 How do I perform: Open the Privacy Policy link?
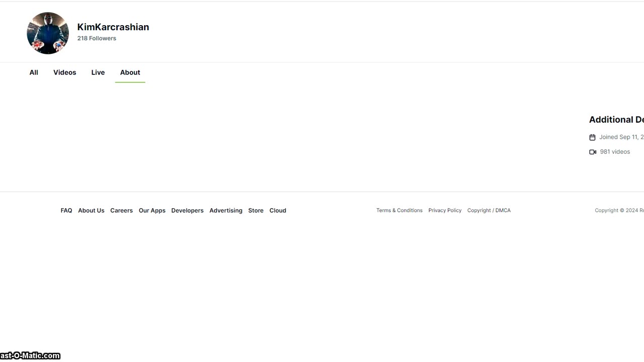pyautogui.click(x=445, y=211)
